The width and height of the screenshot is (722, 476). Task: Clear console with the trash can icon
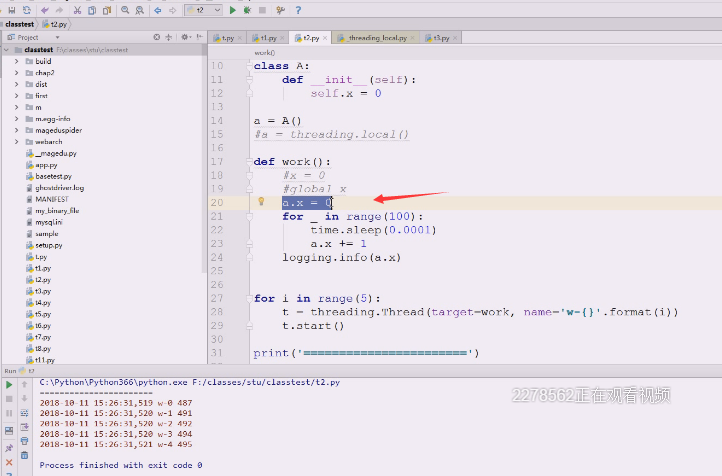[x=24, y=455]
